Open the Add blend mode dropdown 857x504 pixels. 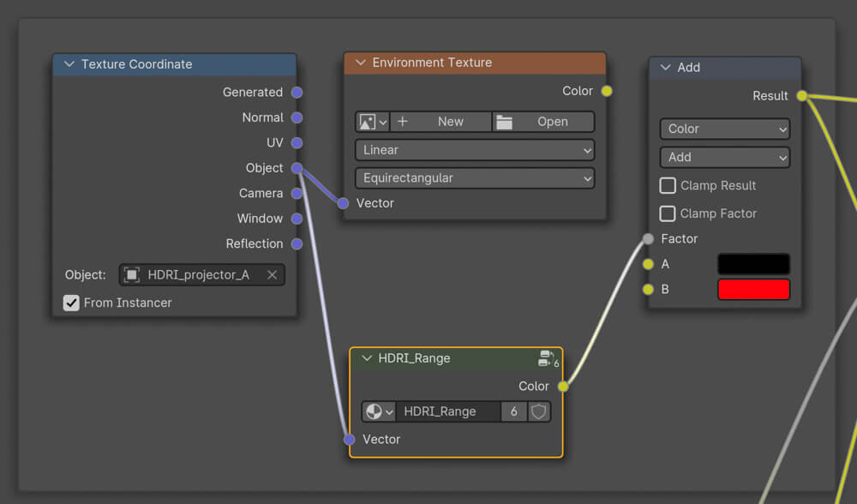(x=725, y=158)
